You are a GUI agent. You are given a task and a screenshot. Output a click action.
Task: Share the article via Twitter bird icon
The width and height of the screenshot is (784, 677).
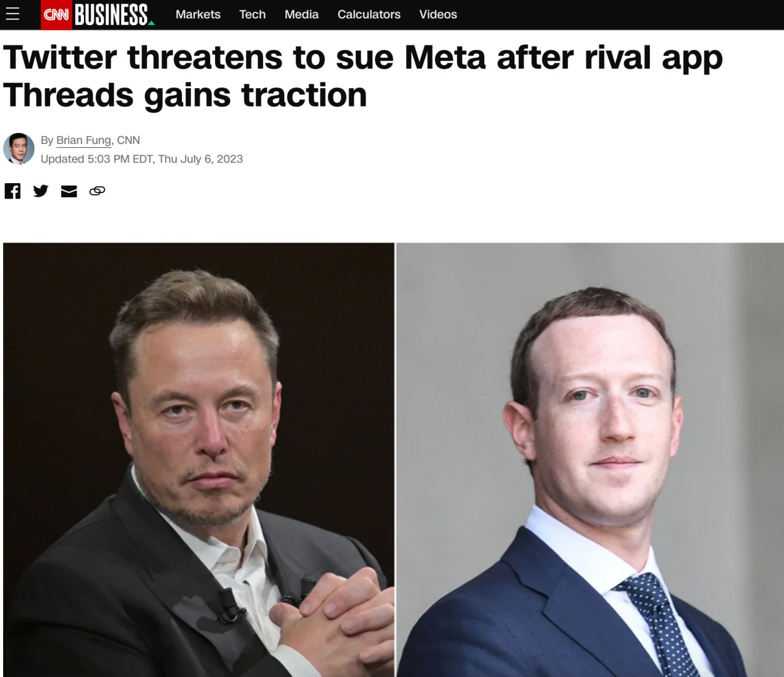coord(40,191)
